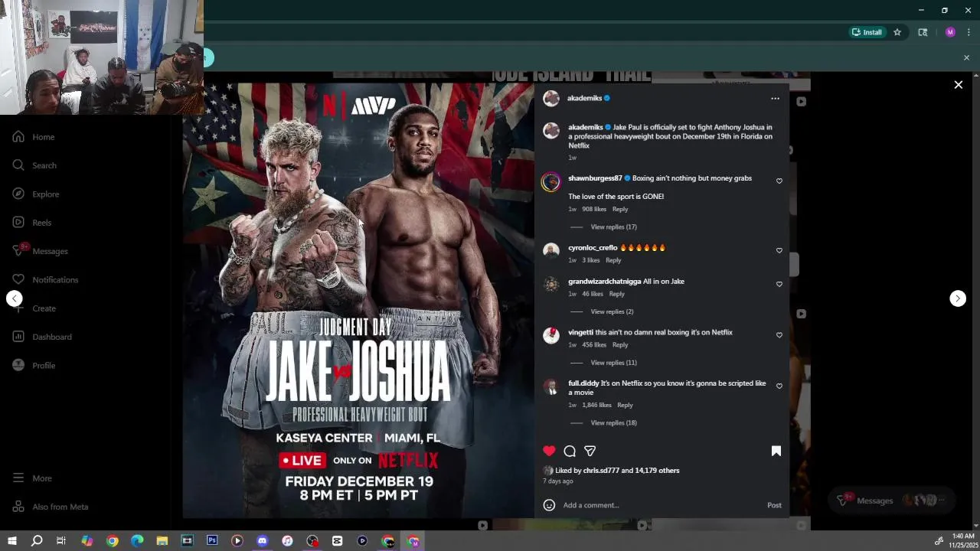View 1,846 likes on full.diddy's comment
The width and height of the screenshot is (980, 551).
pos(596,406)
